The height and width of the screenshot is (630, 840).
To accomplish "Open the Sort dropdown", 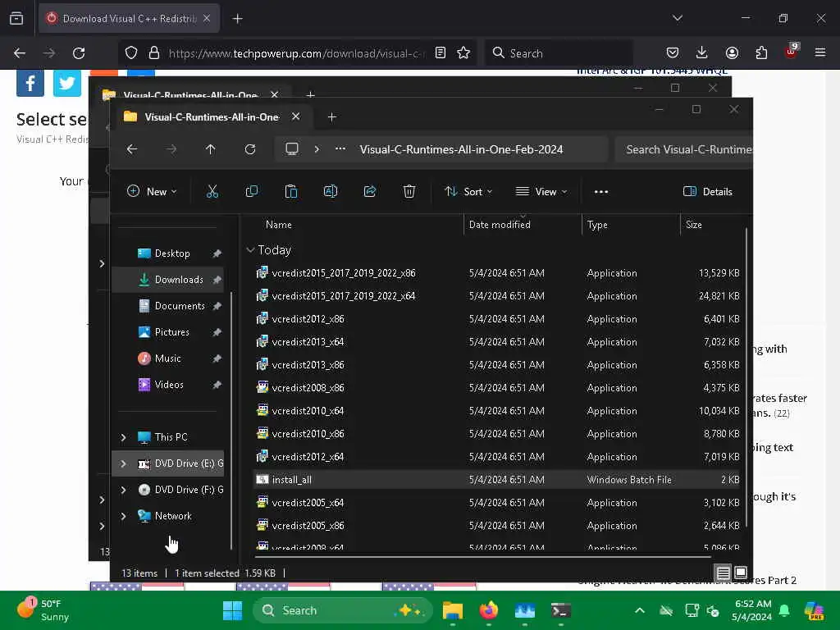I will pyautogui.click(x=468, y=191).
